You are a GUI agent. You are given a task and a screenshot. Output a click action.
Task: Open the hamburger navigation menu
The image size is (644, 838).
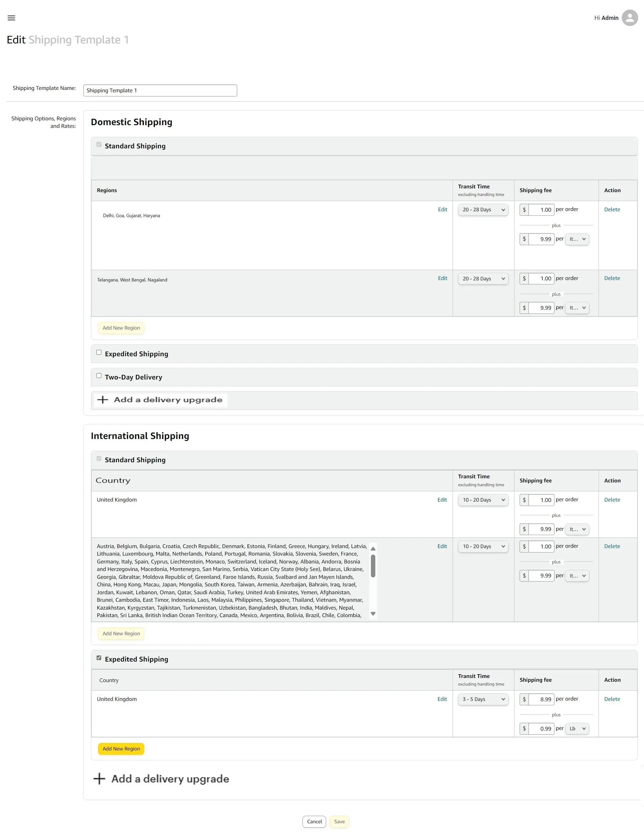coord(12,18)
